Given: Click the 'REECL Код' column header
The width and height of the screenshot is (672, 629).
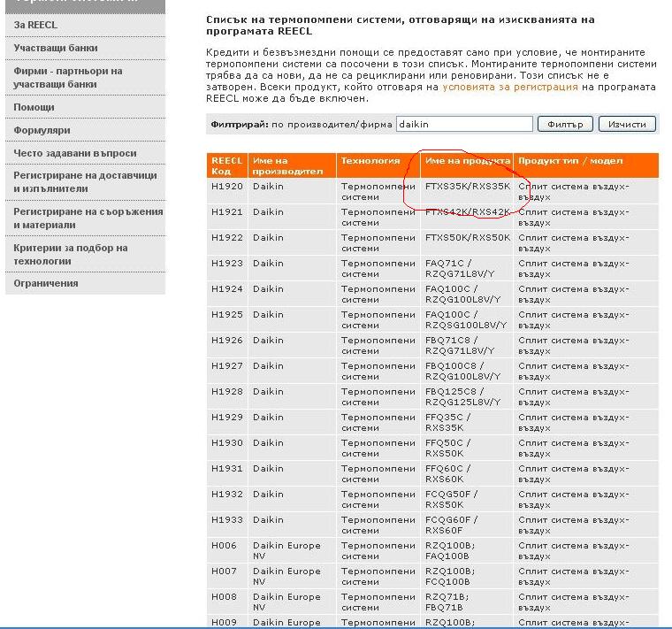Looking at the screenshot, I should [226, 165].
